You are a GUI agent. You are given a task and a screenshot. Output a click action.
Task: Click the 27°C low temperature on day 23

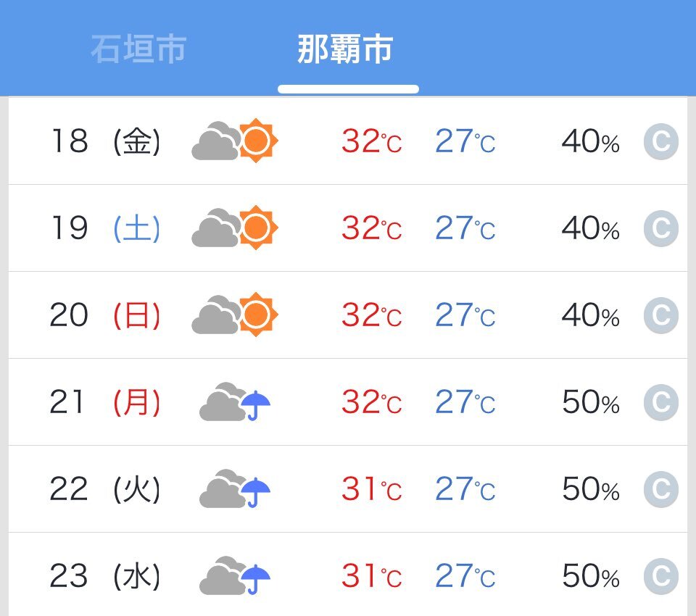(465, 576)
